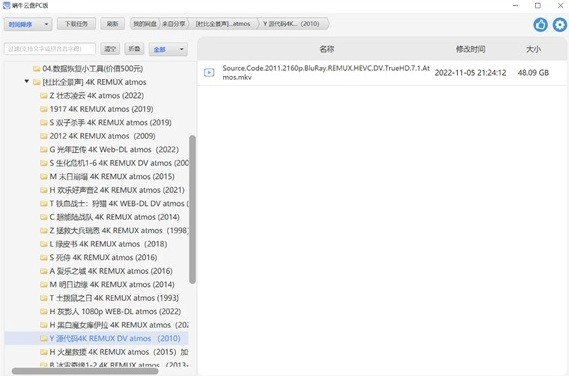Click the tree vertical scrollbar thumb
This screenshot has height=376, width=569.
click(x=192, y=209)
